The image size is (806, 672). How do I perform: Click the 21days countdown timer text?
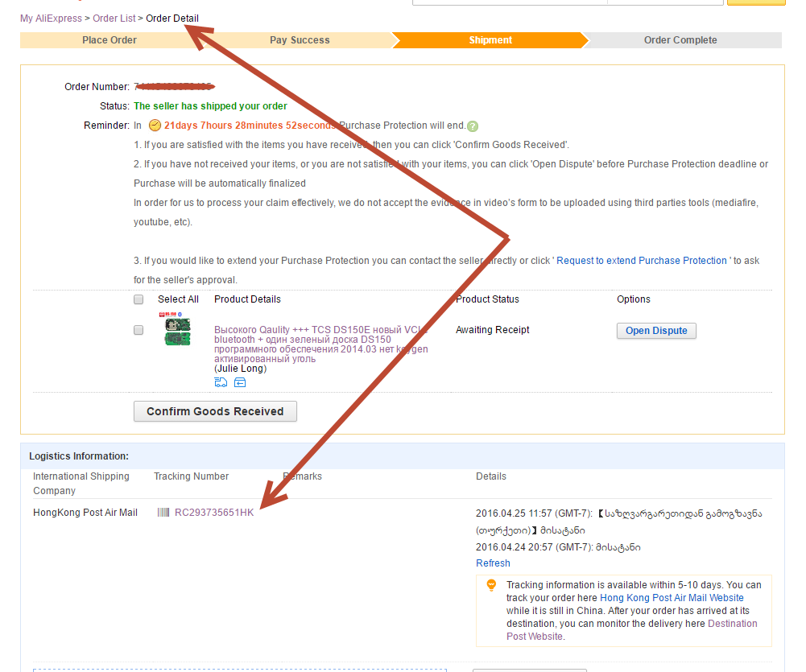[249, 126]
